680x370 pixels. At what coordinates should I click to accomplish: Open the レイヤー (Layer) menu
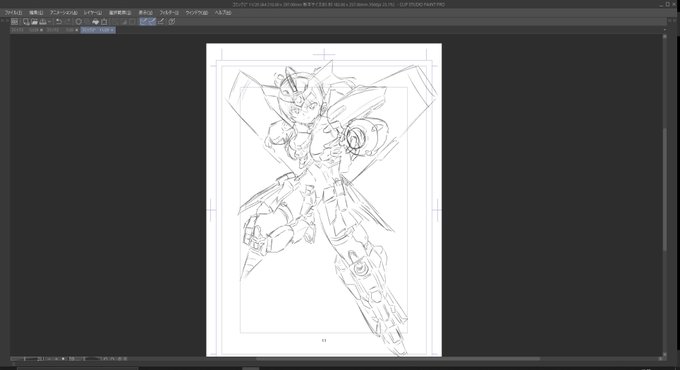click(93, 13)
